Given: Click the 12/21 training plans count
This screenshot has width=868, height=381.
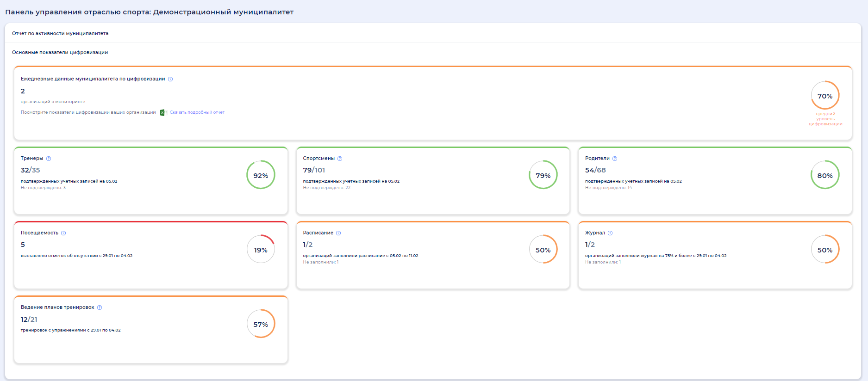Looking at the screenshot, I should pyautogui.click(x=29, y=320).
